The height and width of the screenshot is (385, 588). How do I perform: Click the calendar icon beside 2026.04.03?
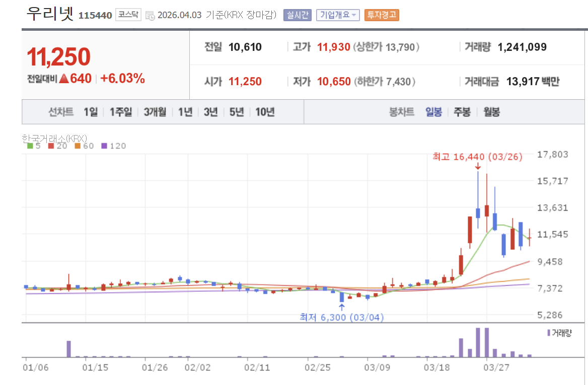[x=150, y=16]
